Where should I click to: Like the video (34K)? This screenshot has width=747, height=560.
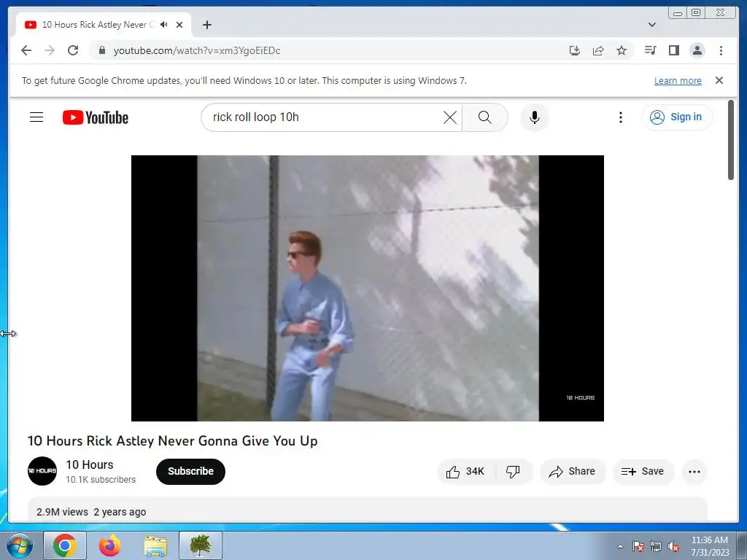pos(466,472)
